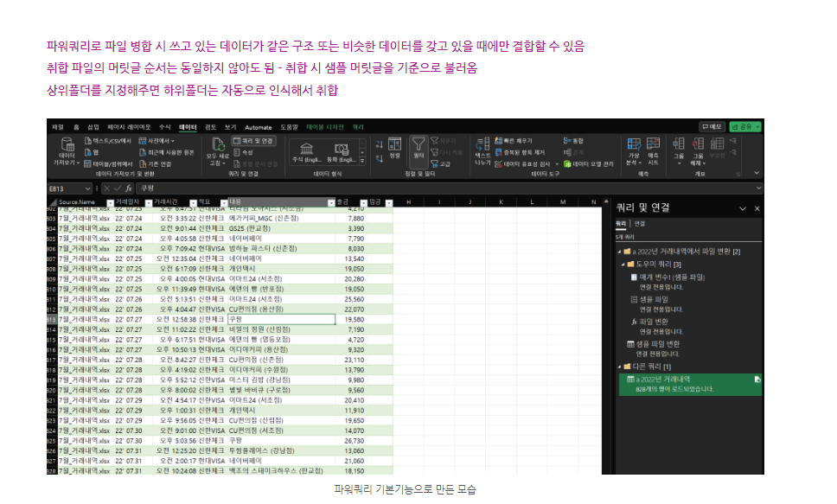Switch to the 쿼리 (Query) ribbon tab
Viewport: 837px width, 504px height.
tap(358, 127)
